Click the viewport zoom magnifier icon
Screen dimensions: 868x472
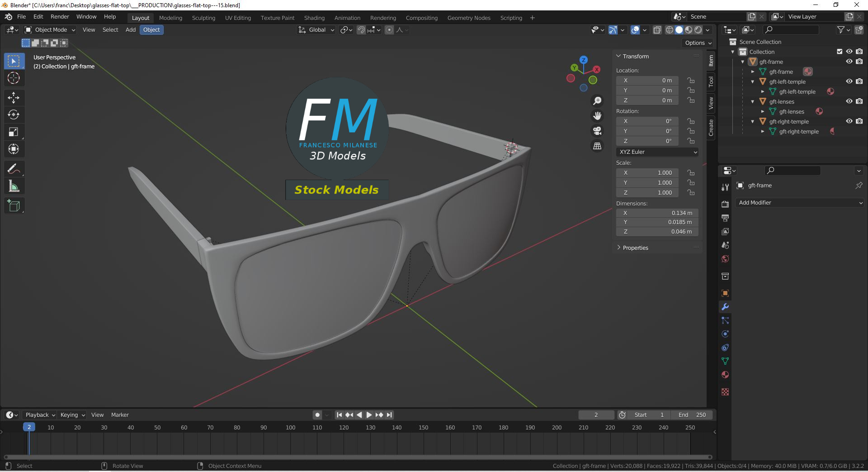click(x=597, y=100)
